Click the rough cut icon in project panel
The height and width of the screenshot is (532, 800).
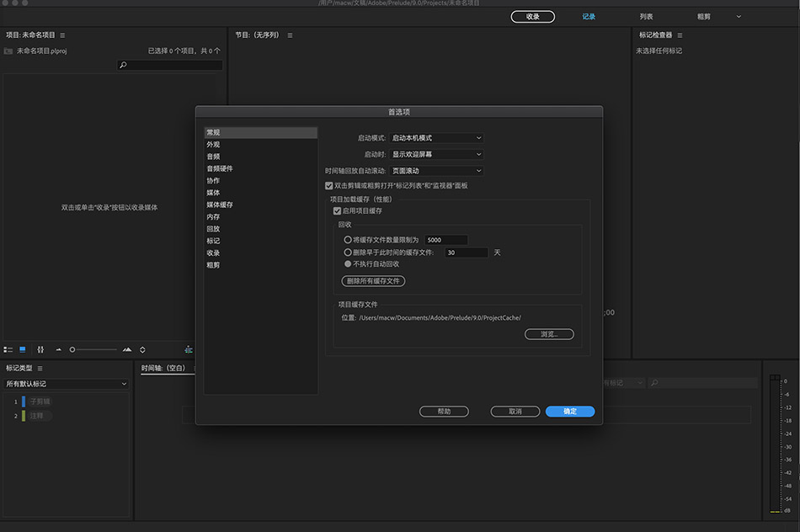(x=189, y=349)
